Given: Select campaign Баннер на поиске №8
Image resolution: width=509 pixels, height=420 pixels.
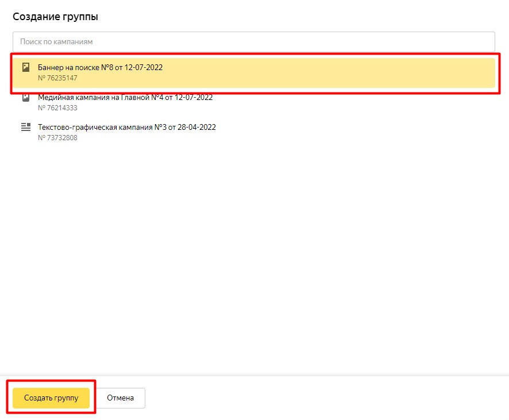Looking at the screenshot, I should point(253,72).
